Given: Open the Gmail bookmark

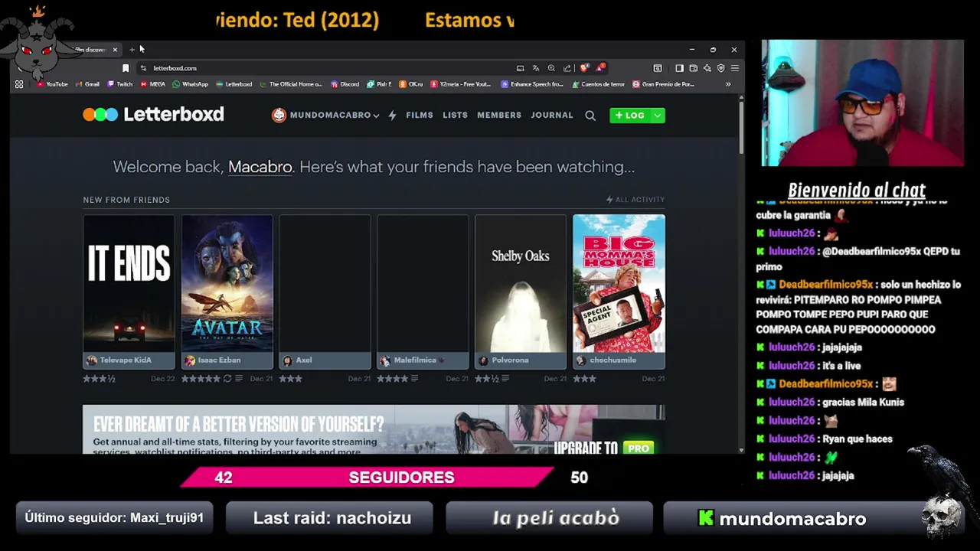Looking at the screenshot, I should [x=87, y=84].
